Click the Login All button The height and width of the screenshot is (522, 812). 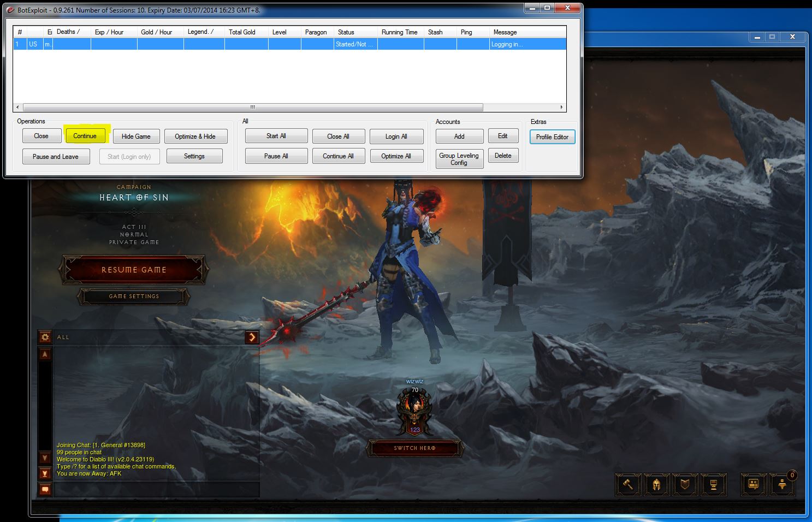(396, 137)
